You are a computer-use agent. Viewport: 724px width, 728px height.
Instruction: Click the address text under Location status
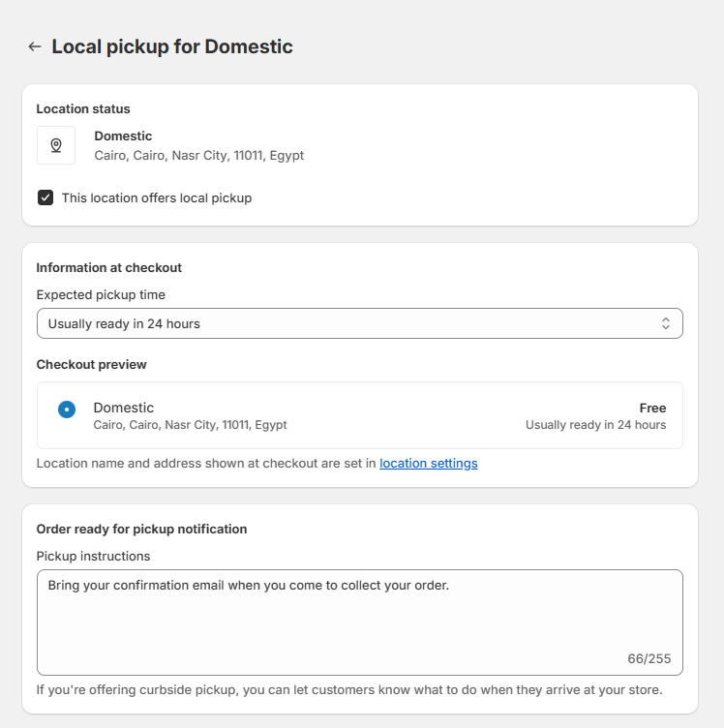click(x=198, y=155)
